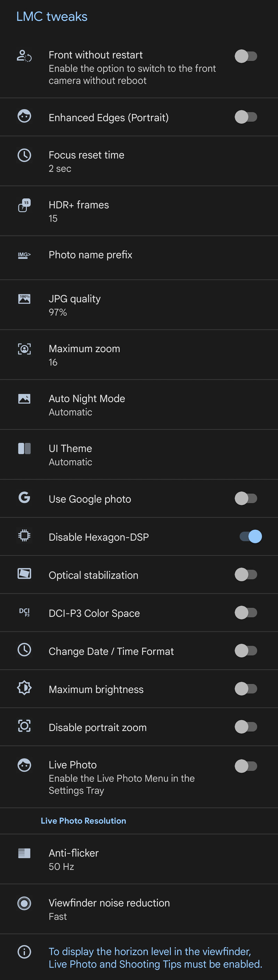The height and width of the screenshot is (980, 278).
Task: Click the IMG photo name prefix icon
Action: pyautogui.click(x=24, y=255)
